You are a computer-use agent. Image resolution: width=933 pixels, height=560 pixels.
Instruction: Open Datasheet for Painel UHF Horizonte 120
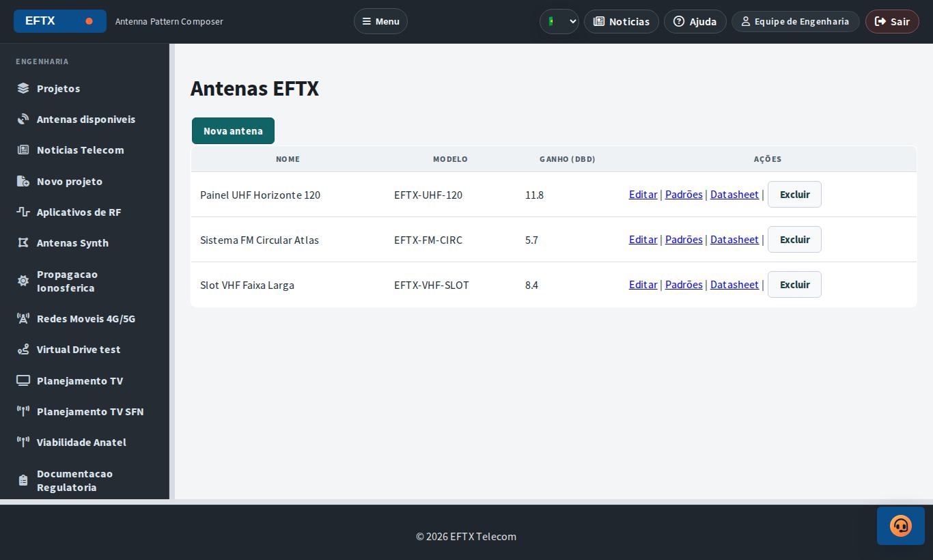(x=734, y=194)
